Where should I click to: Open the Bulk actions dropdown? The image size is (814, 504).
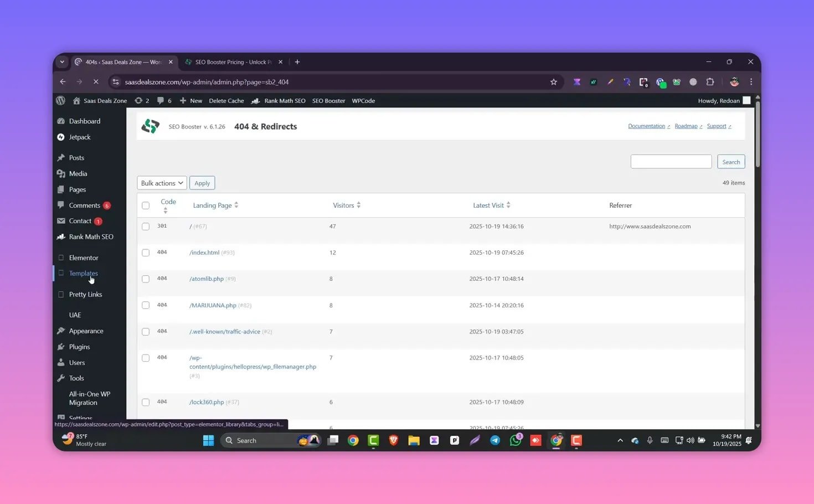162,183
